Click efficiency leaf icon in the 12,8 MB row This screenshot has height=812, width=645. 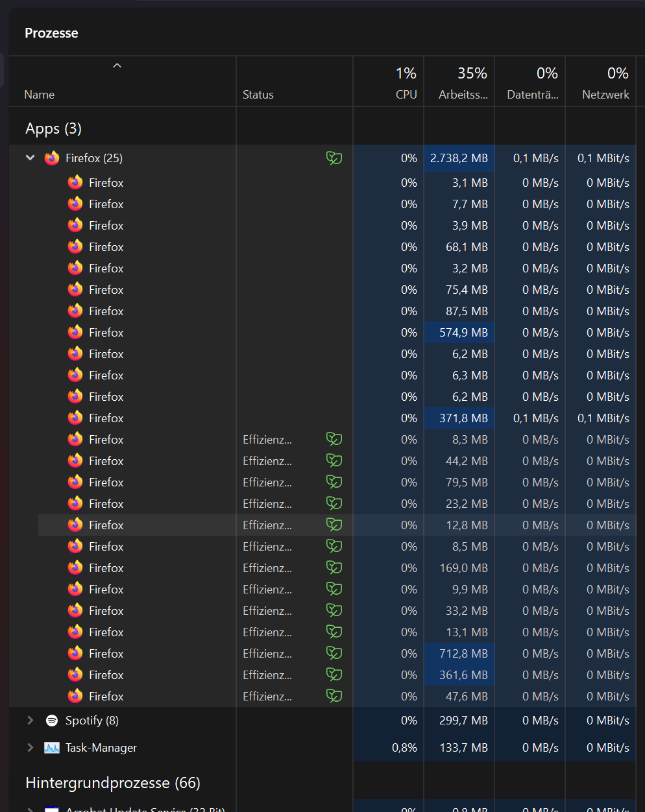click(334, 525)
